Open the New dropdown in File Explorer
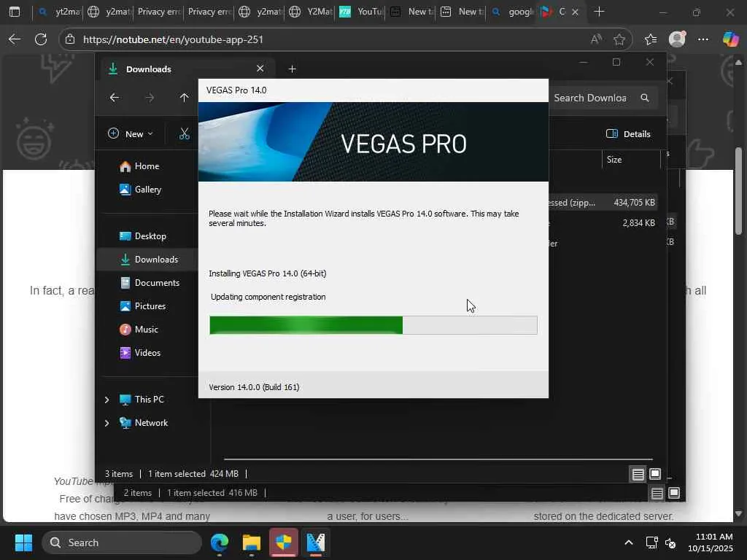Viewport: 747px width, 560px height. coord(130,134)
